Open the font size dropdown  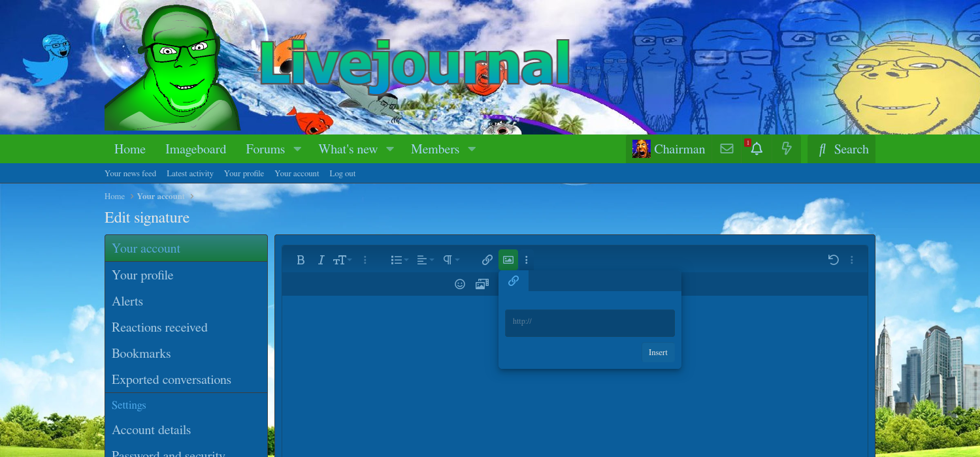(342, 260)
